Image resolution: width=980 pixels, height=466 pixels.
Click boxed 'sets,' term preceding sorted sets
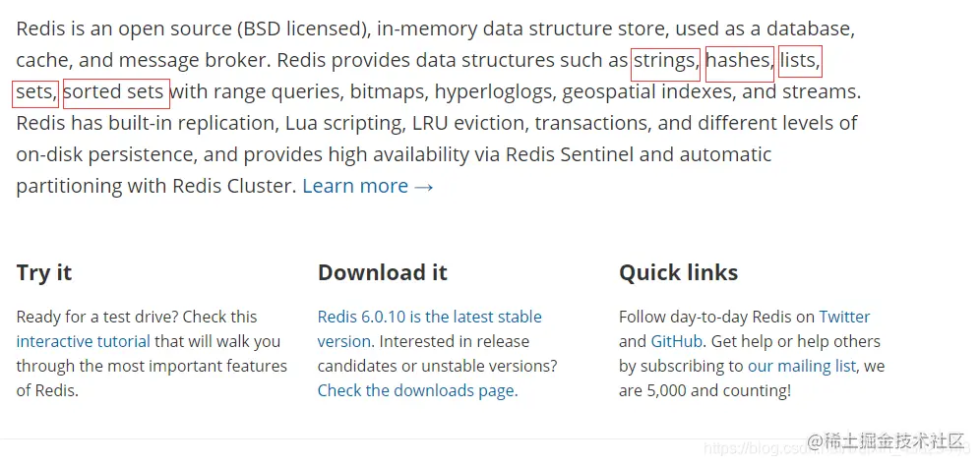click(x=35, y=93)
